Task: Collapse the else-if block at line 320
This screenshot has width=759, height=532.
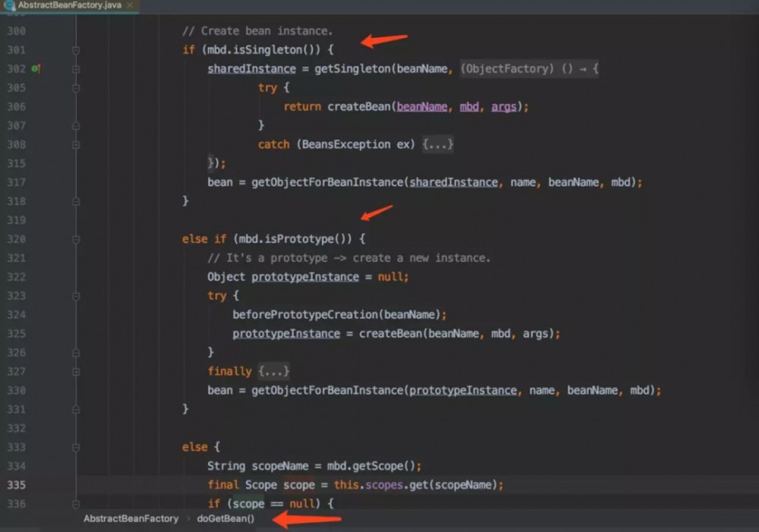Action: pos(76,239)
